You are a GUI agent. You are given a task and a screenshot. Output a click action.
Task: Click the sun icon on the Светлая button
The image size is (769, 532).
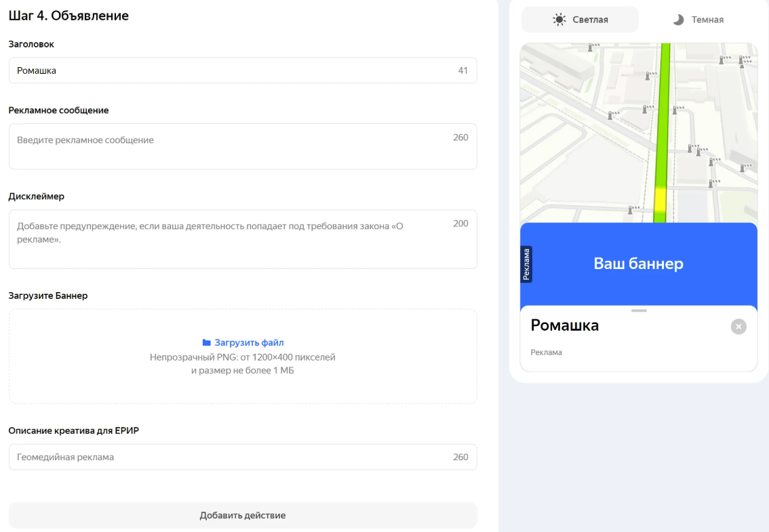(x=558, y=19)
